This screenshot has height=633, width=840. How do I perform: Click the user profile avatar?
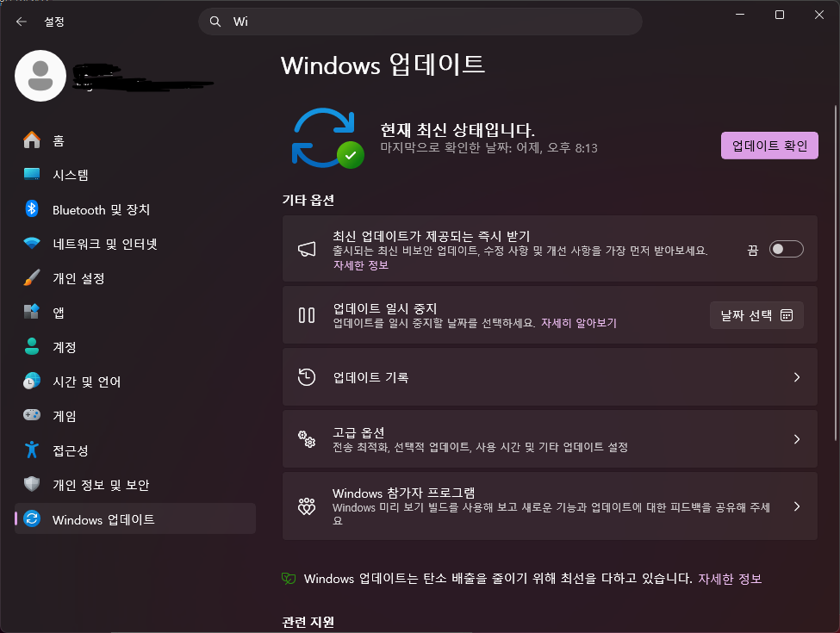40,76
